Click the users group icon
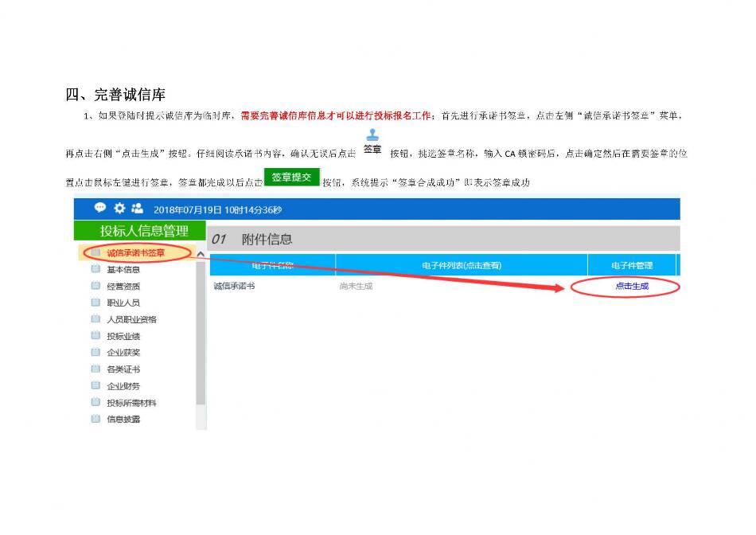This screenshot has width=756, height=535. tap(137, 208)
